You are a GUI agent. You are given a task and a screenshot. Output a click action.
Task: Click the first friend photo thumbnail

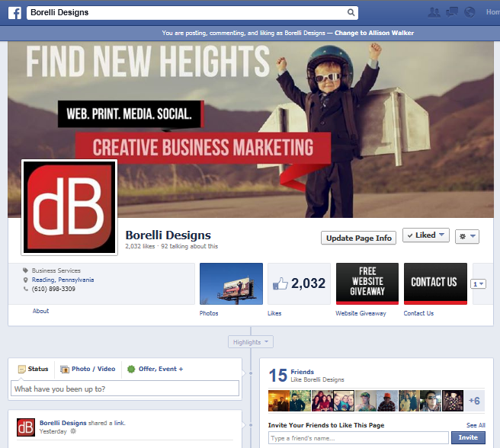pyautogui.click(x=279, y=401)
